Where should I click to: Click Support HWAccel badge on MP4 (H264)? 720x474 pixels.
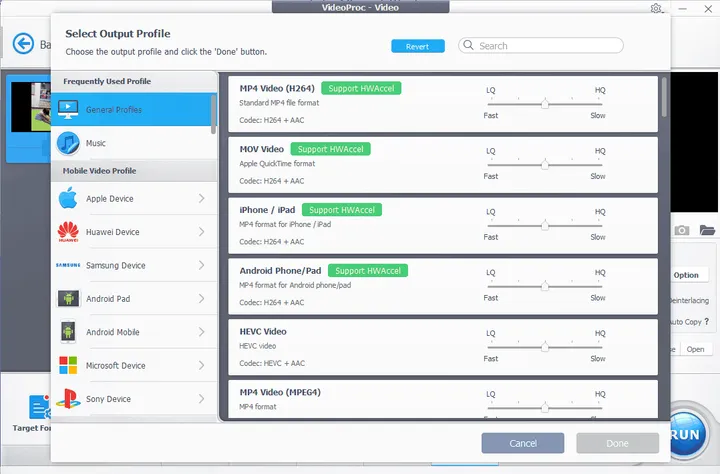361,88
